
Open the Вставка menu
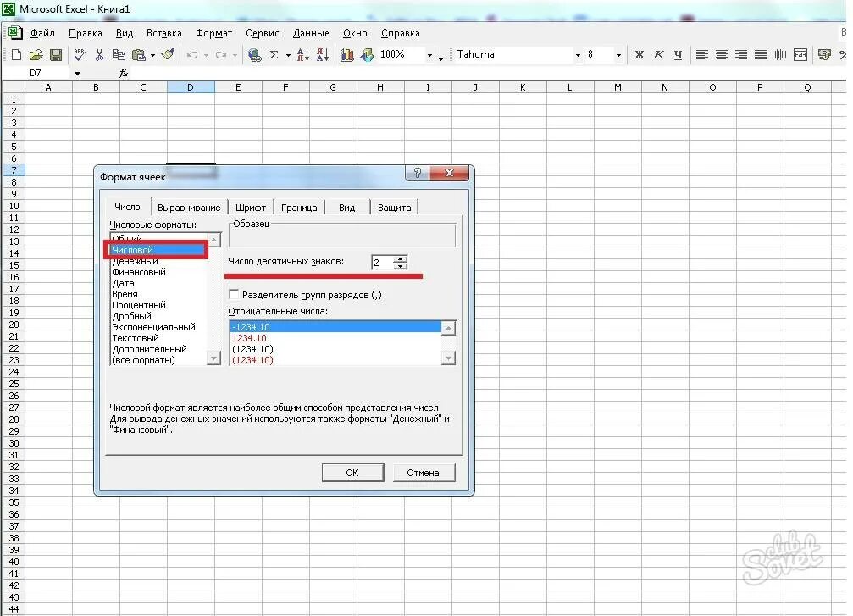point(164,33)
